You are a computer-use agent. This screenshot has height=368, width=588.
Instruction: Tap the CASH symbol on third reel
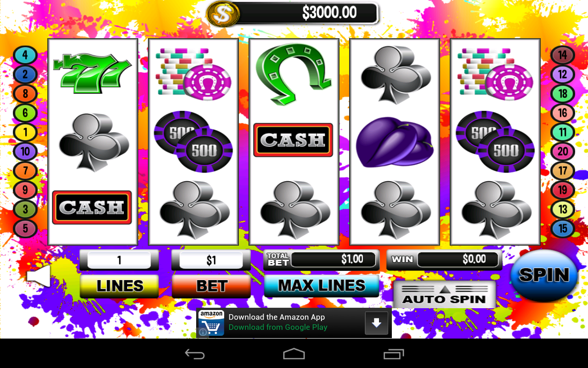click(x=293, y=140)
